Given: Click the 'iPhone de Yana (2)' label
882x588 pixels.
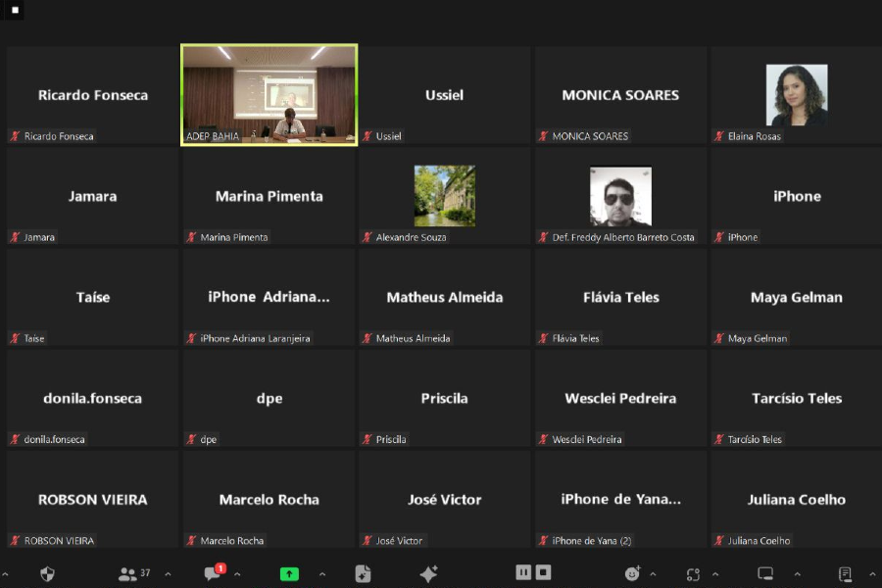Looking at the screenshot, I should pos(592,541).
